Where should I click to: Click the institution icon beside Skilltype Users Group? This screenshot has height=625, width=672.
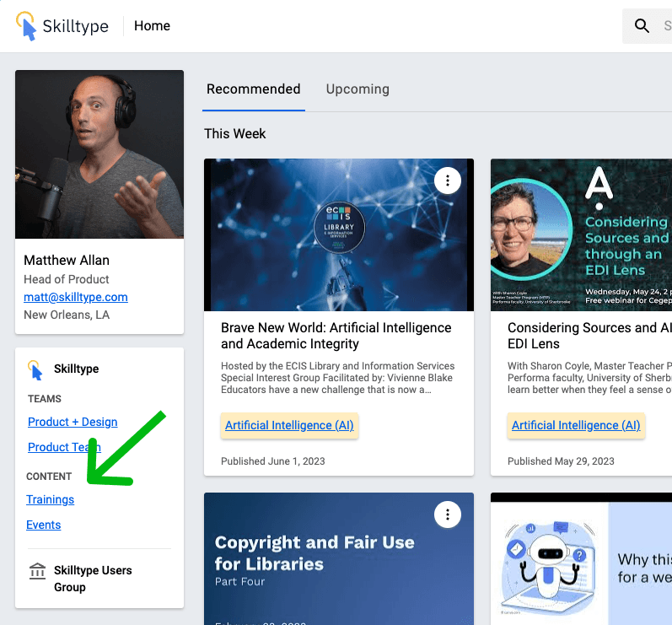point(37,571)
